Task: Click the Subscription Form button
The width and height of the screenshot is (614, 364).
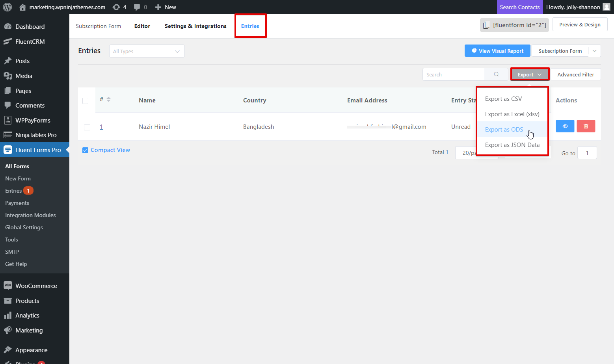Action: point(560,51)
